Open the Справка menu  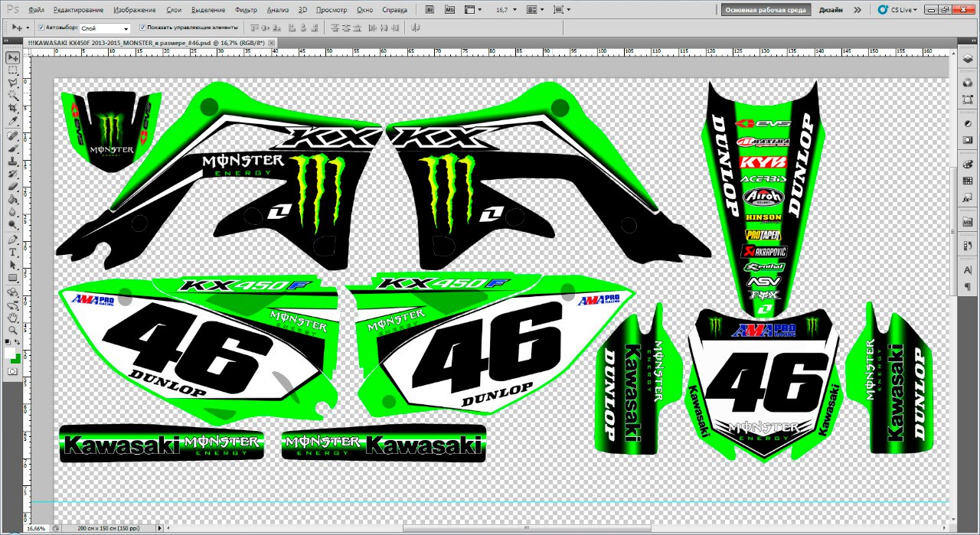[394, 10]
